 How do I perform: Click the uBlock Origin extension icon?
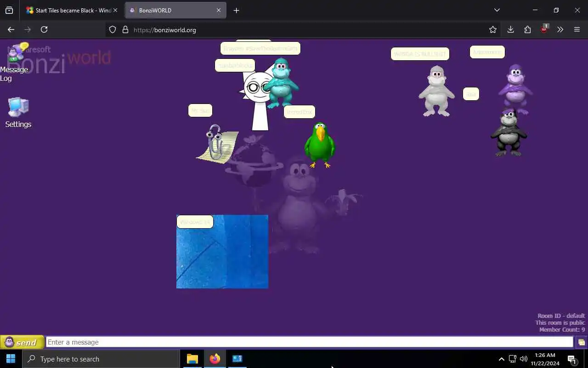pos(544,29)
